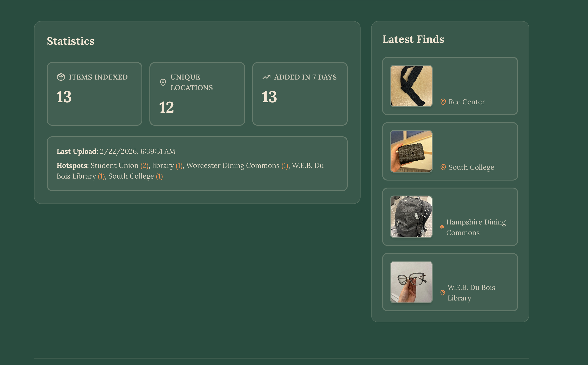Click the Last Upload timestamp text
588x365 pixels.
(x=137, y=151)
